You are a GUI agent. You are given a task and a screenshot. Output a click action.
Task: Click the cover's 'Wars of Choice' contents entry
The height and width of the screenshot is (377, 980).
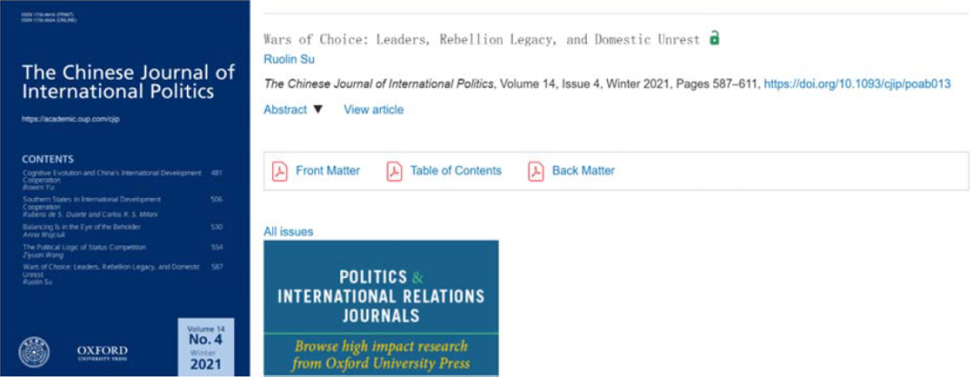click(x=112, y=271)
